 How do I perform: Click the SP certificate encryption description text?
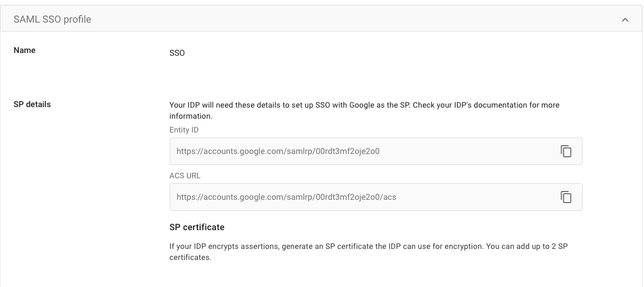click(x=368, y=252)
